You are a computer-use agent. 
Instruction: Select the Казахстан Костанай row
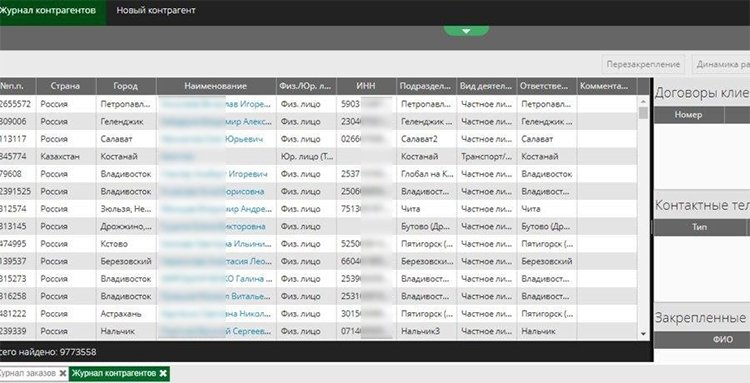[x=318, y=156]
